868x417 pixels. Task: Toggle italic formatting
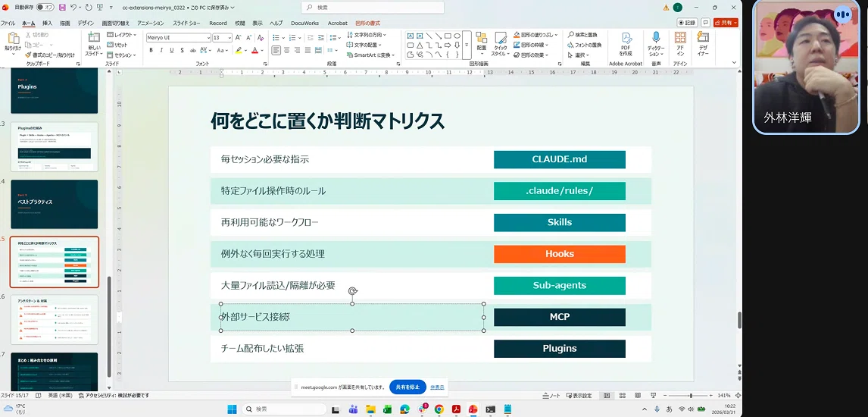(161, 50)
